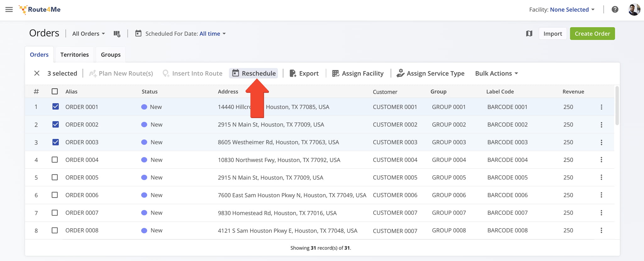Image resolution: width=644 pixels, height=261 pixels.
Task: Switch to the Groups tab
Action: [x=111, y=54]
